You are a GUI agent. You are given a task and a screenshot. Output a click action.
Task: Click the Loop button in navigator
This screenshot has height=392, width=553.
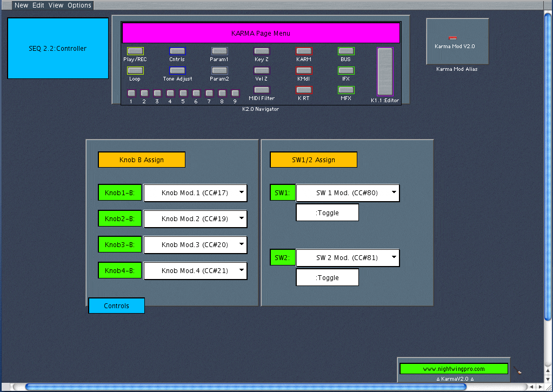135,70
